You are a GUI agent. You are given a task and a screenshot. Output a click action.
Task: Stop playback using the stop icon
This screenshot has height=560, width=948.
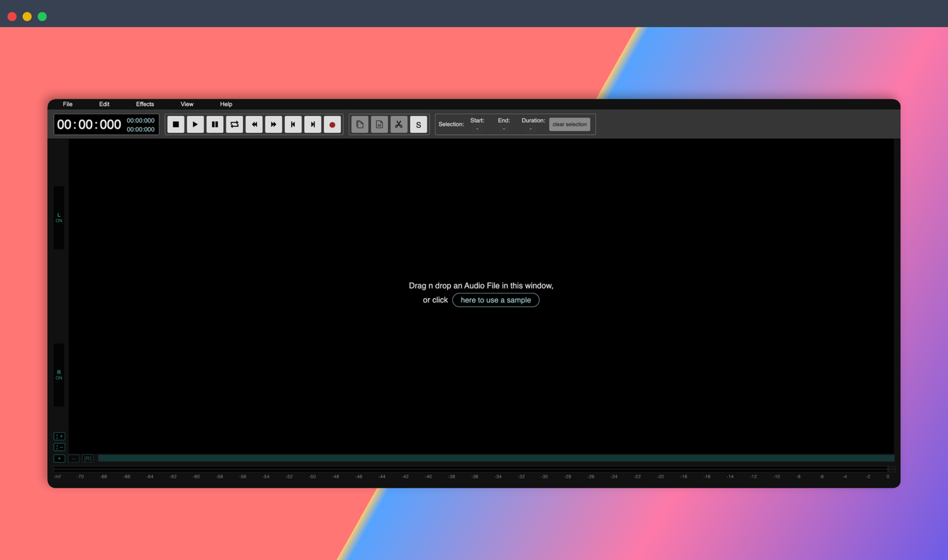(175, 124)
